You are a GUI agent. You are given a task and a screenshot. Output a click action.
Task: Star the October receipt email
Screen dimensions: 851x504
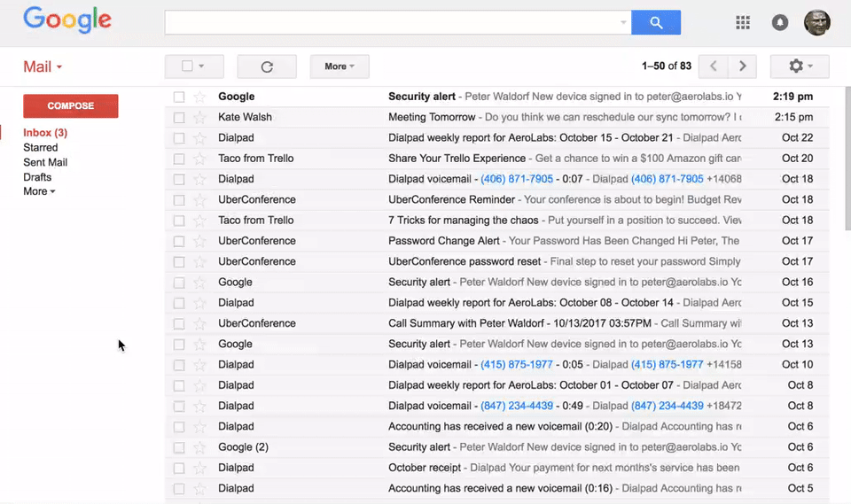(x=199, y=468)
